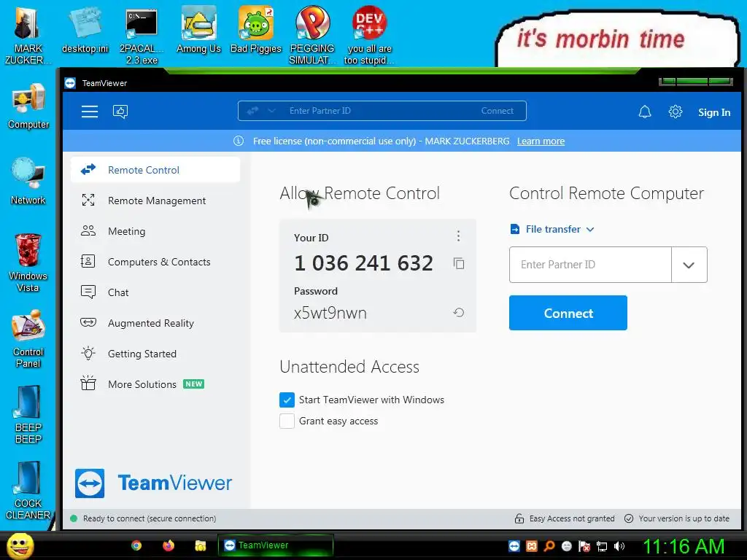Open the Network desktop icon
Viewport: 747px width, 560px height.
[28, 181]
